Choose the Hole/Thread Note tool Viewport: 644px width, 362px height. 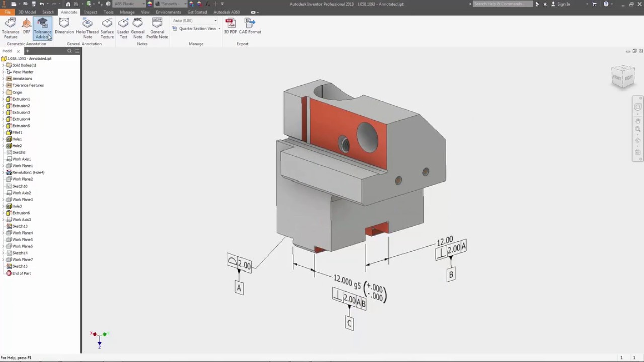87,28
